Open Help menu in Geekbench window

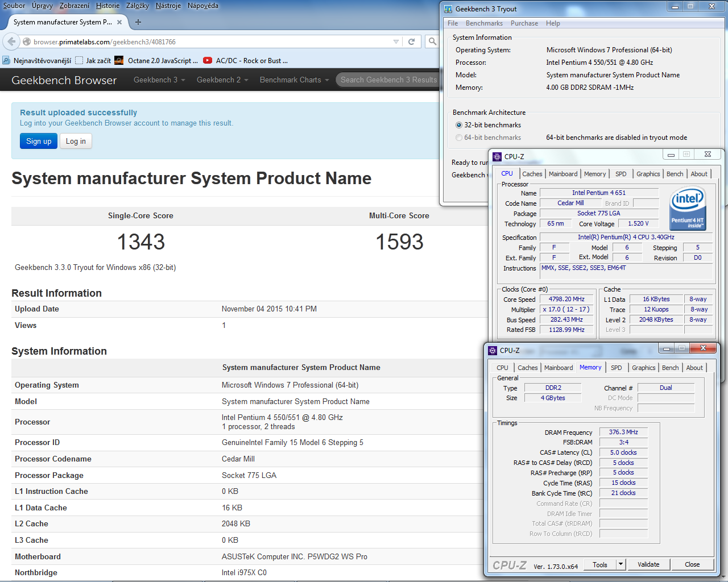tap(553, 23)
